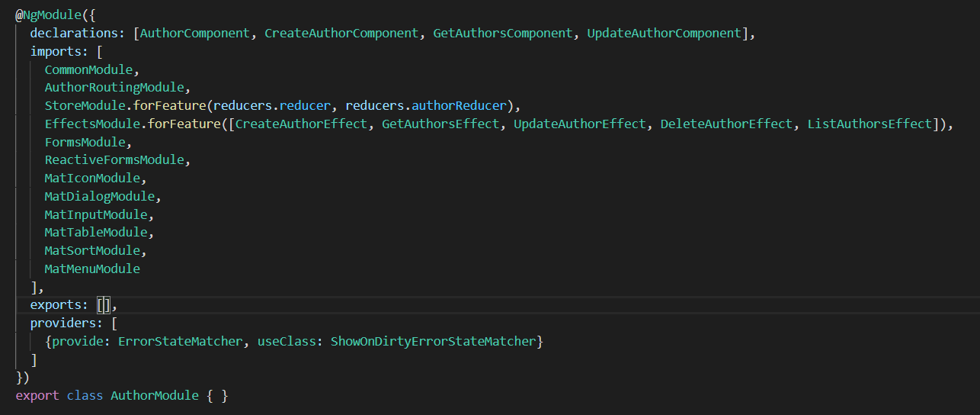Click forFeature after StoreModule
Image resolution: width=980 pixels, height=415 pixels.
169,105
